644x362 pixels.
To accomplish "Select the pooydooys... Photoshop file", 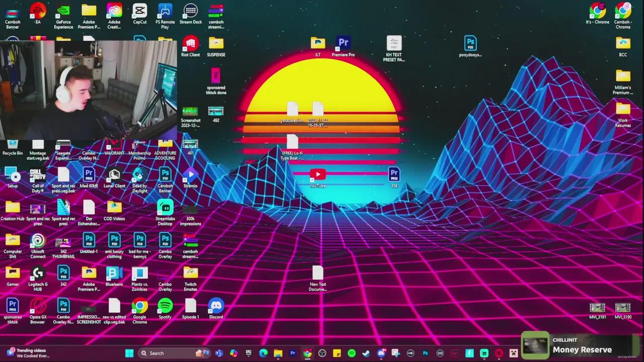I will coord(470,46).
